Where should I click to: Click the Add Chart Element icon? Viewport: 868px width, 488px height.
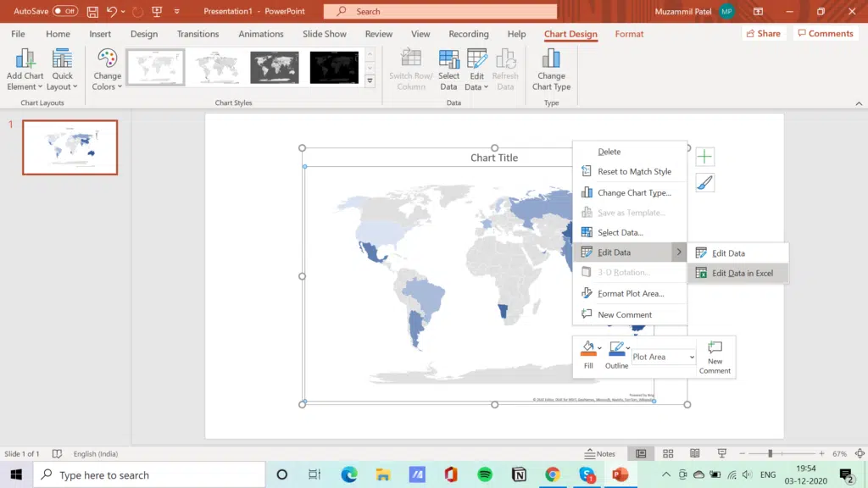pos(25,59)
